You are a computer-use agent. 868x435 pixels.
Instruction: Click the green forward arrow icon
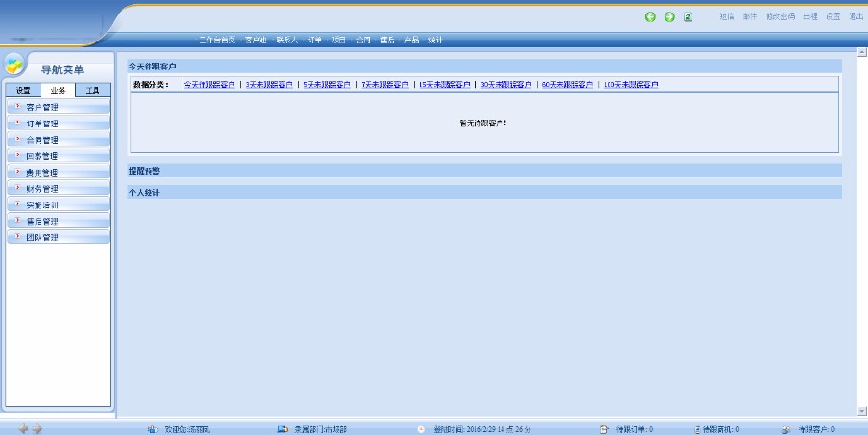(669, 17)
